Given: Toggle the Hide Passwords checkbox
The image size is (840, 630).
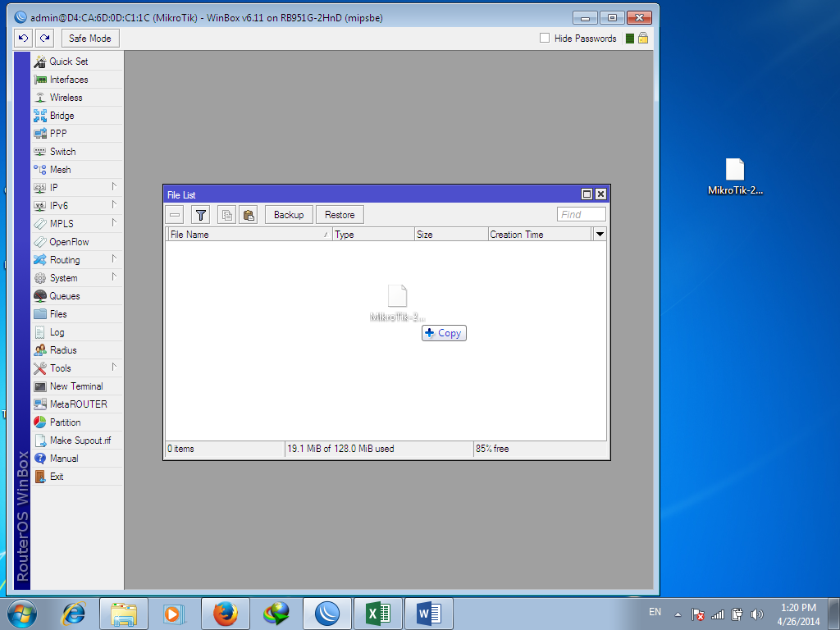Looking at the screenshot, I should click(545, 38).
